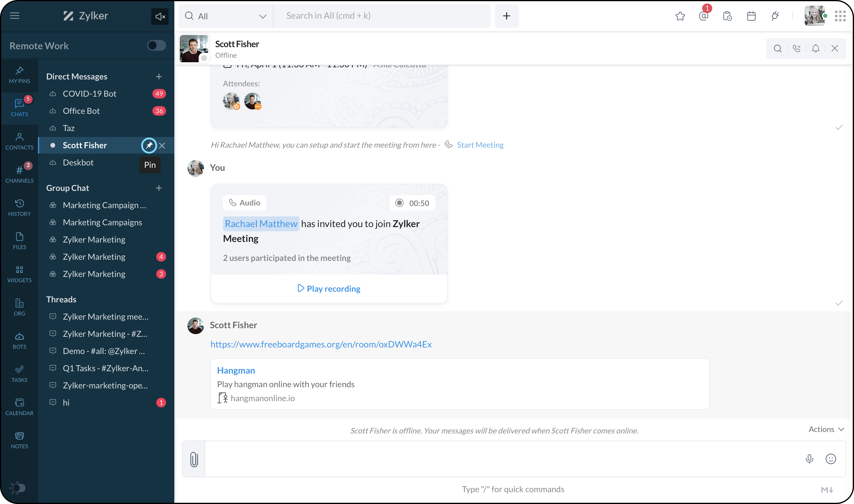Toggle Markdown mode in the message composer
854x504 pixels.
click(x=827, y=489)
